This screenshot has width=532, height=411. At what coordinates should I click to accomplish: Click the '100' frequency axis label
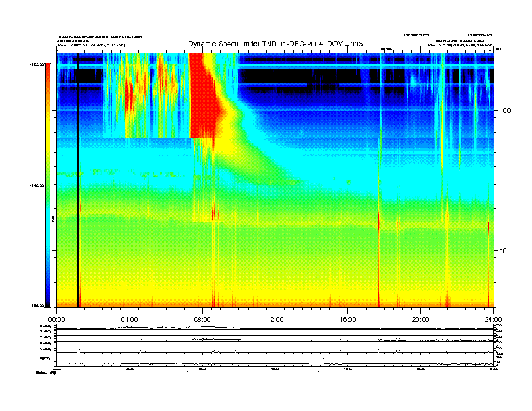tap(505, 111)
